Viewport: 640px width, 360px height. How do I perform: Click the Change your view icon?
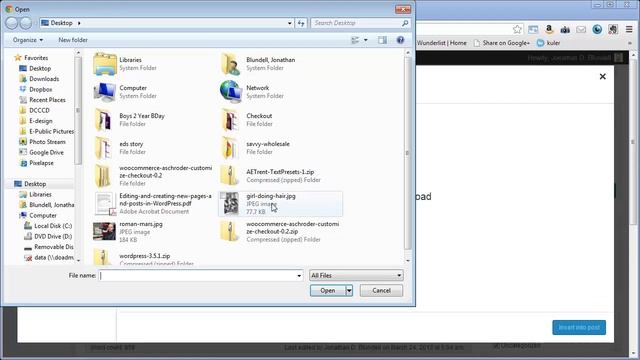click(x=355, y=40)
